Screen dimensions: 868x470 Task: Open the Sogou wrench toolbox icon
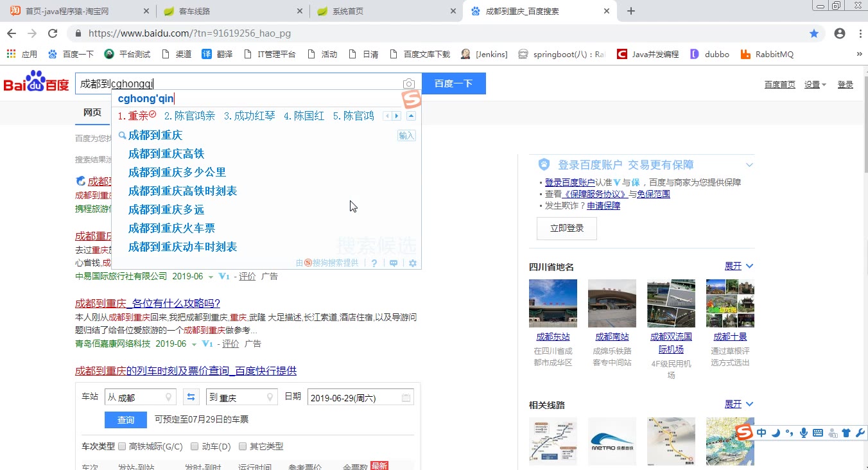click(860, 433)
